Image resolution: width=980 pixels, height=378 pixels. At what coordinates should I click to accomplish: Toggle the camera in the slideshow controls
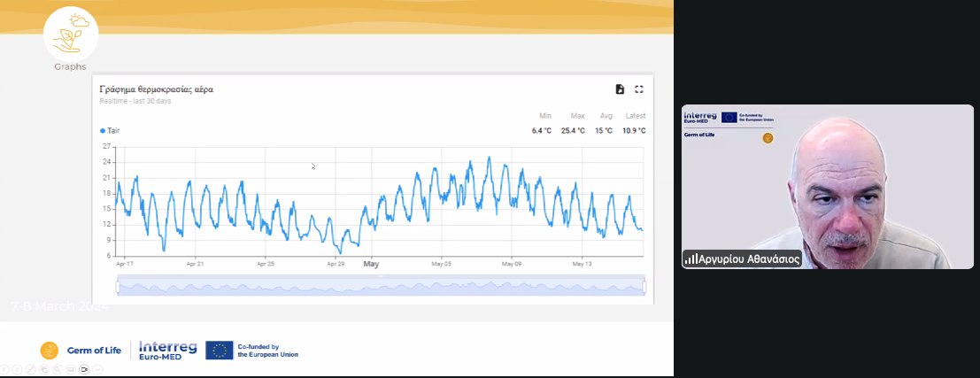[x=84, y=368]
